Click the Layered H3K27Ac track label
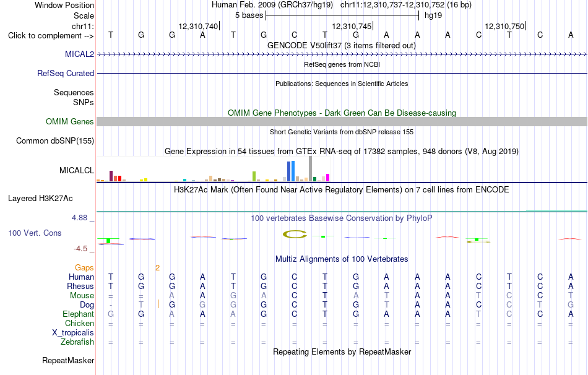588x375 pixels. coord(40,199)
